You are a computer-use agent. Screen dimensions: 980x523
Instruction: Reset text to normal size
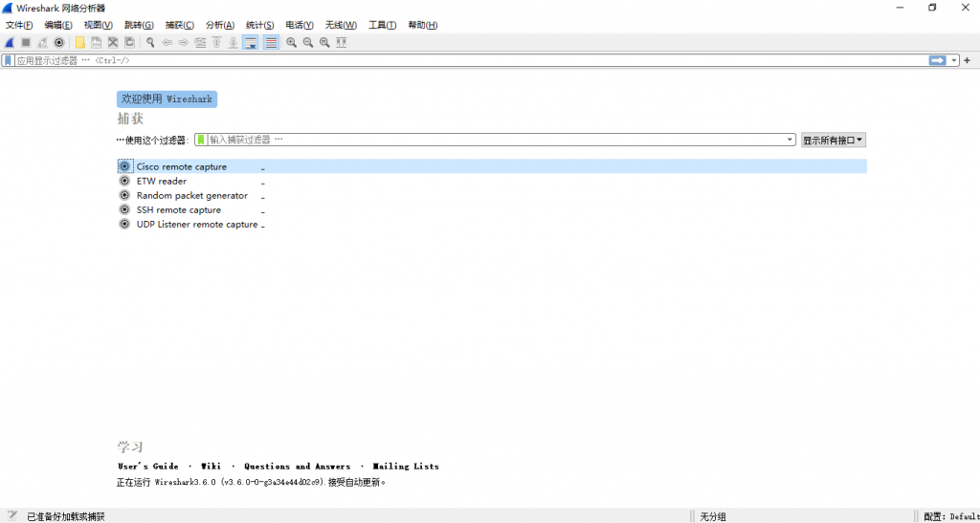tap(324, 42)
